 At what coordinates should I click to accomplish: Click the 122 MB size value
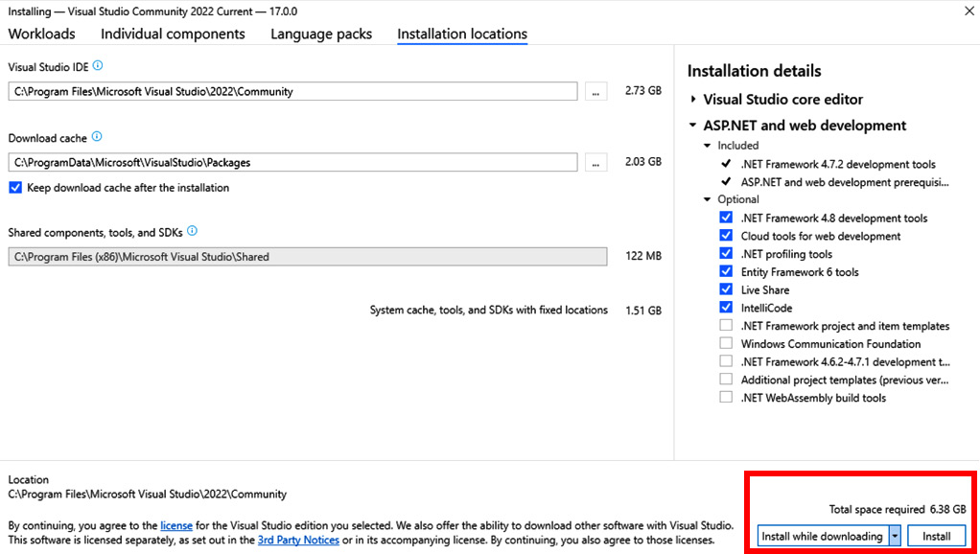click(x=643, y=256)
